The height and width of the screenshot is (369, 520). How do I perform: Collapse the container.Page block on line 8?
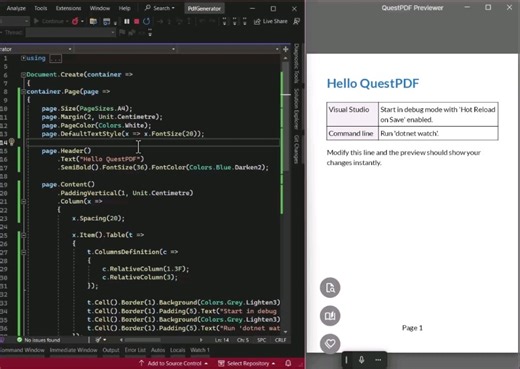23,91
